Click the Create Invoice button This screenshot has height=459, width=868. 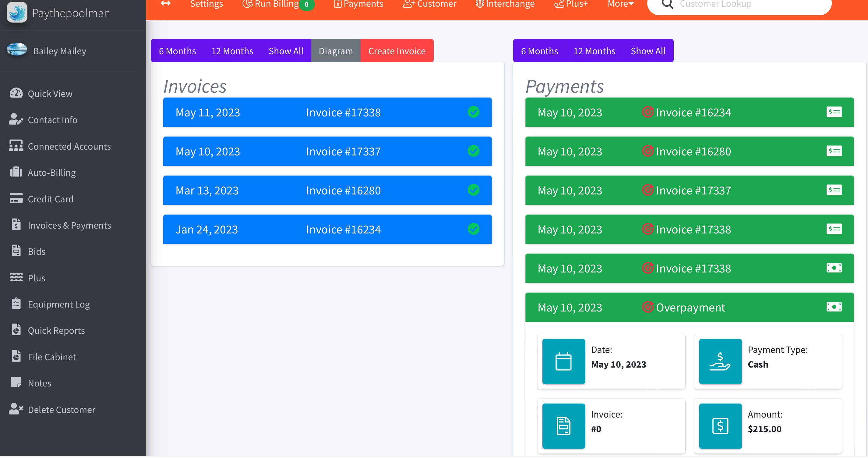click(x=397, y=51)
